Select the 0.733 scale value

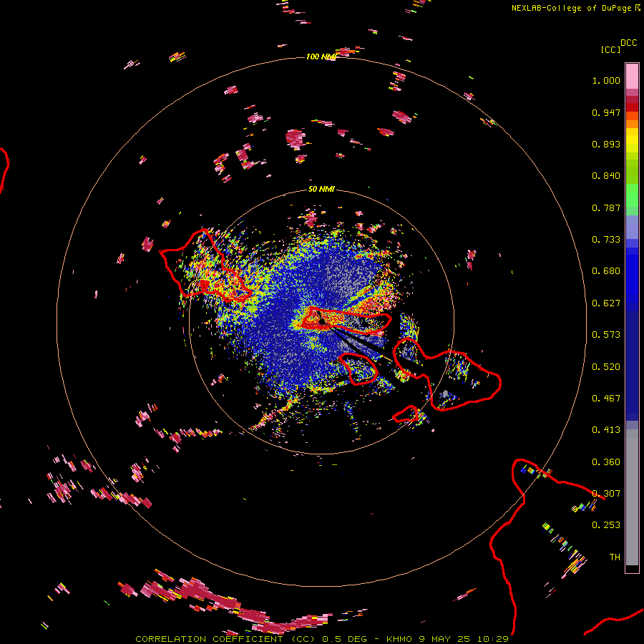click(x=606, y=240)
